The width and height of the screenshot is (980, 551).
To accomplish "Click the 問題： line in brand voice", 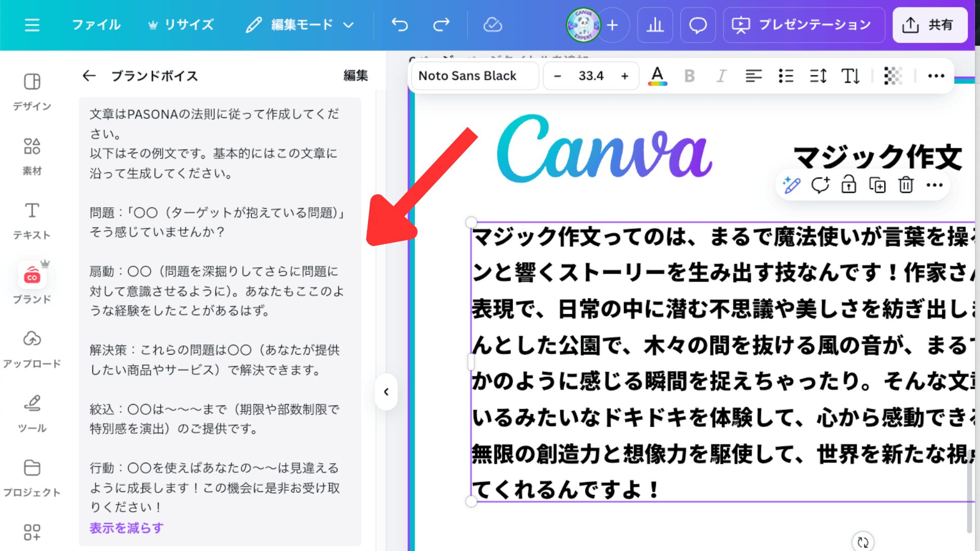I will [x=217, y=222].
